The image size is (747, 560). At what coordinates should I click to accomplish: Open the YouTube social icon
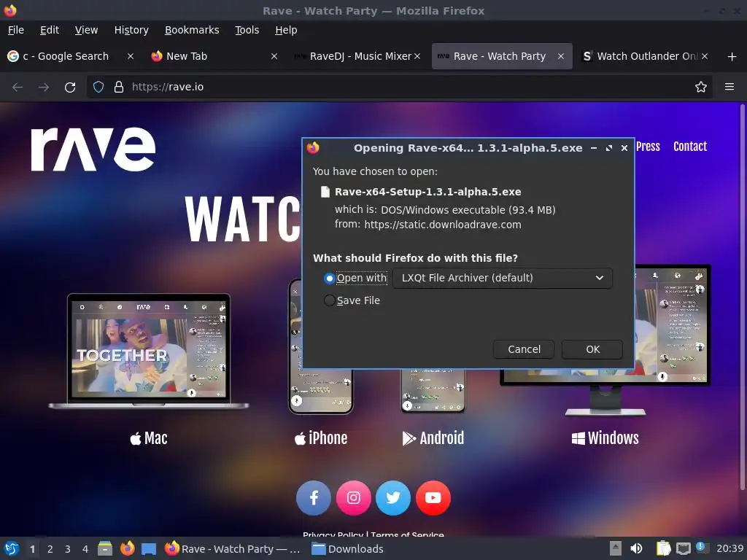tap(433, 498)
